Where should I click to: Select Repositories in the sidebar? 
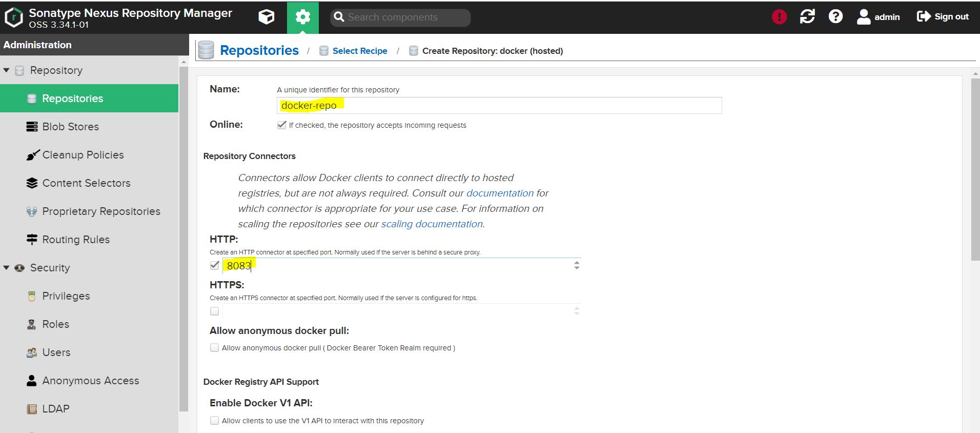[89, 99]
